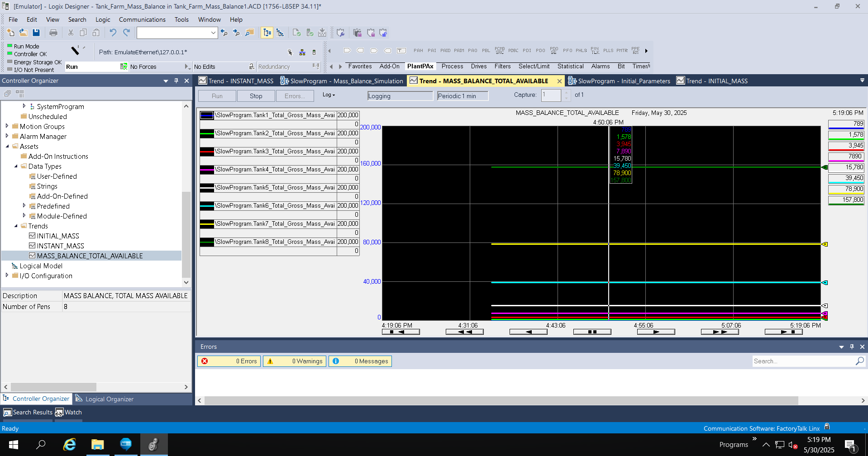This screenshot has height=456, width=868.
Task: Open the search combo box dropdown in toolbar
Action: click(213, 33)
